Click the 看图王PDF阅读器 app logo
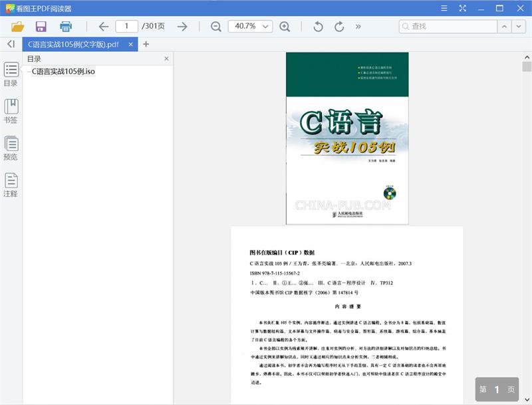The height and width of the screenshot is (405, 532). 10,8
